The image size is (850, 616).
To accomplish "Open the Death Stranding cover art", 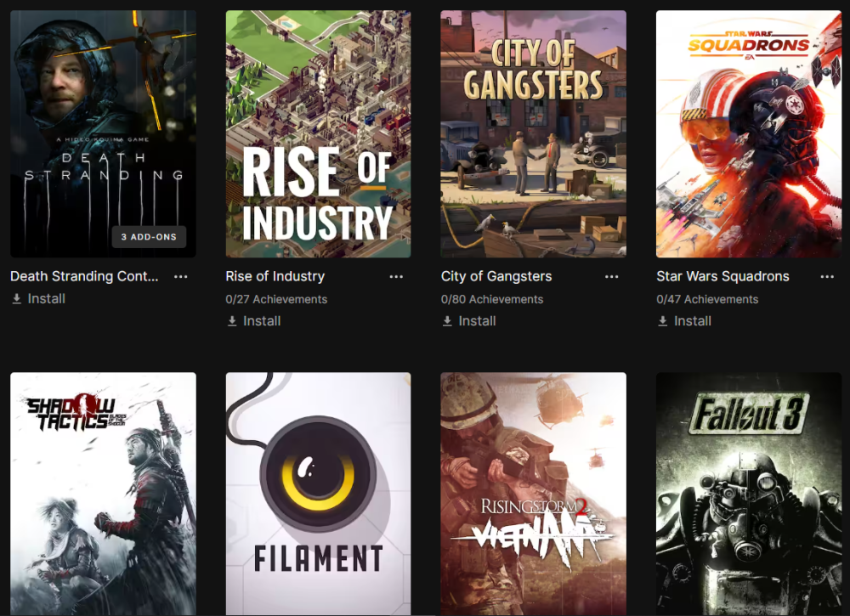I will click(103, 133).
